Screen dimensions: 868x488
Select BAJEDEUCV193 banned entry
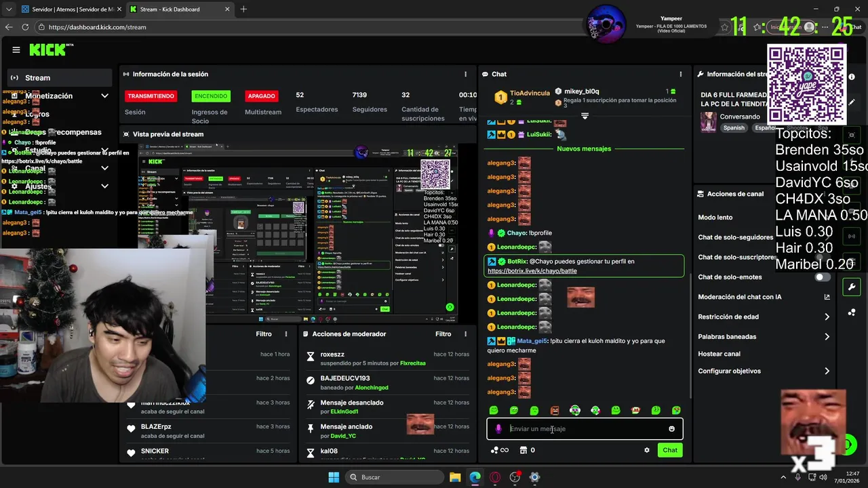386,383
